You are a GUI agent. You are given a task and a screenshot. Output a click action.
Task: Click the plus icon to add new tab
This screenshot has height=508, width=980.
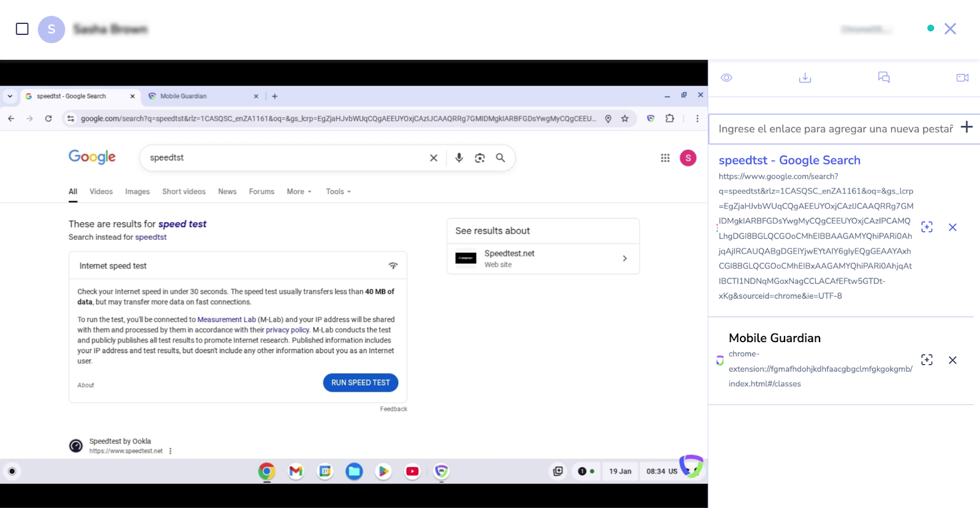(967, 127)
